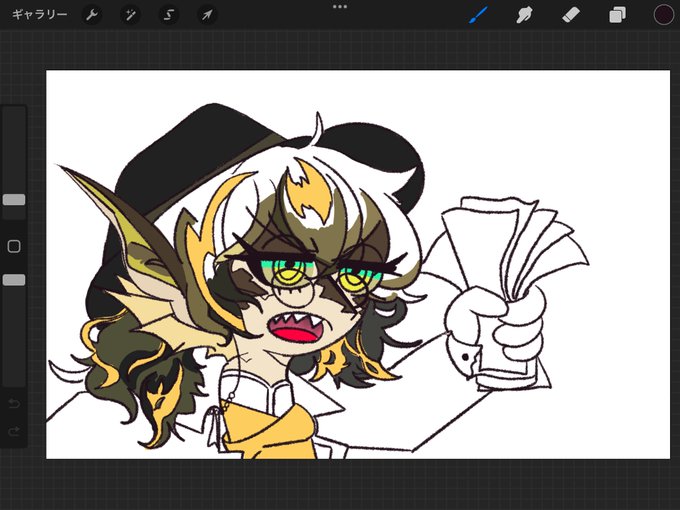Click the brush size slider handle
The width and height of the screenshot is (680, 510).
(x=14, y=200)
